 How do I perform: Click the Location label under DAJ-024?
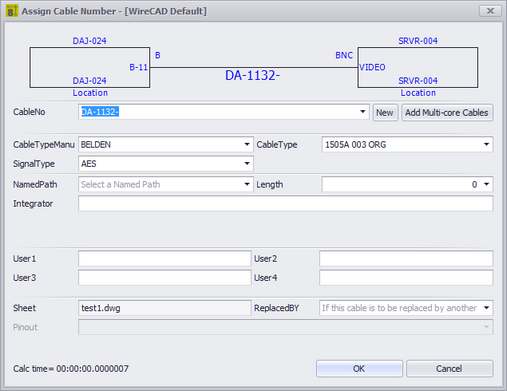click(x=90, y=93)
